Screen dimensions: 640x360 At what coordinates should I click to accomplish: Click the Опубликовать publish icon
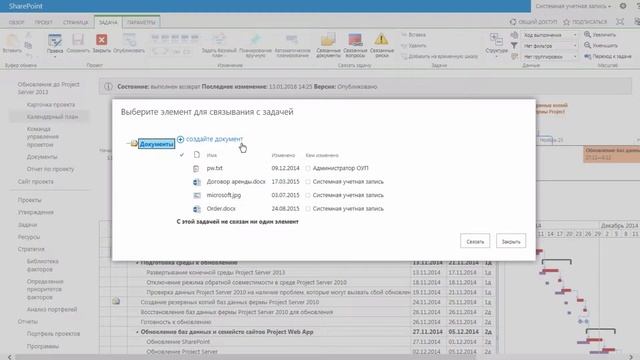[x=129, y=40]
